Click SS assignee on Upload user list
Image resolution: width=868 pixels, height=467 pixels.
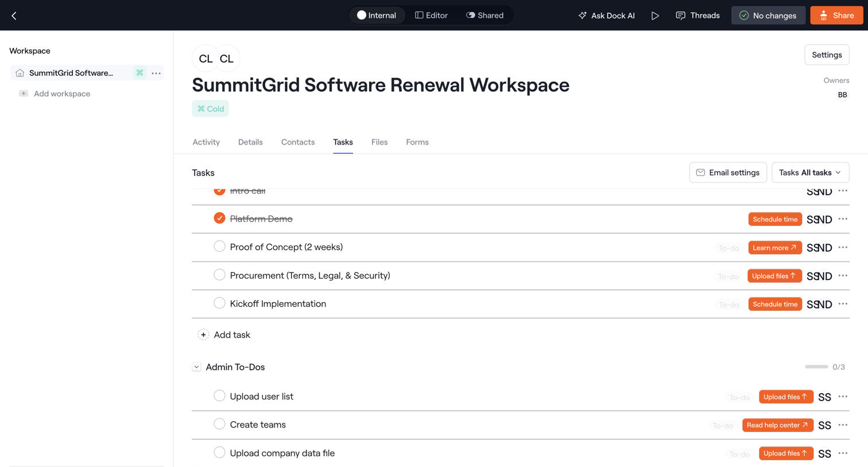[x=824, y=397]
